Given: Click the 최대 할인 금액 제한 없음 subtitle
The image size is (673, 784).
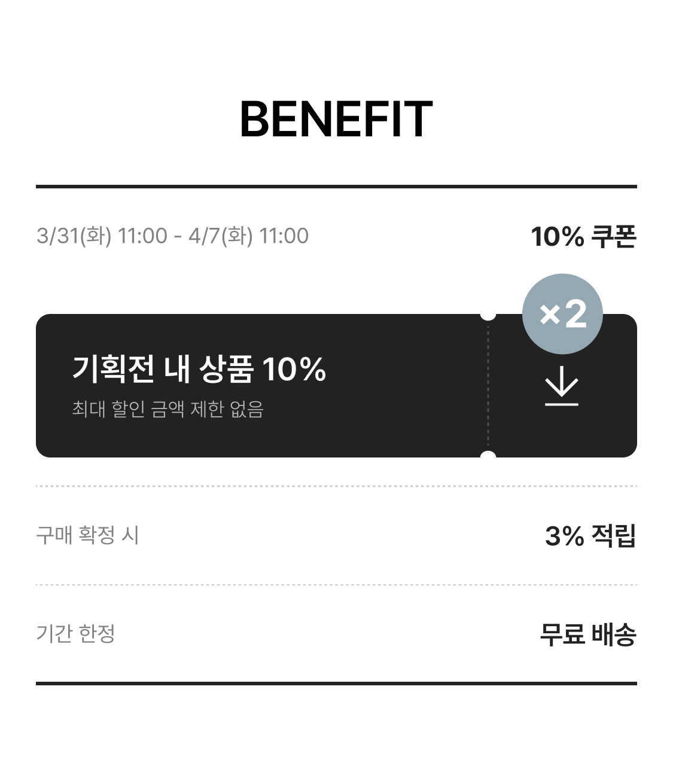Looking at the screenshot, I should coord(168,409).
